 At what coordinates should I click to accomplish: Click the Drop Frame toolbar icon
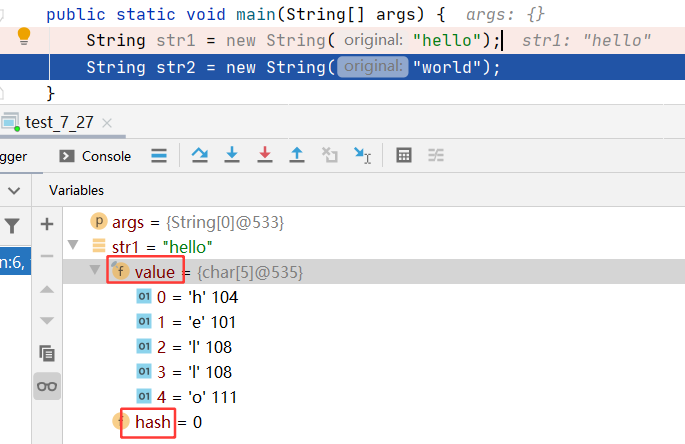330,155
